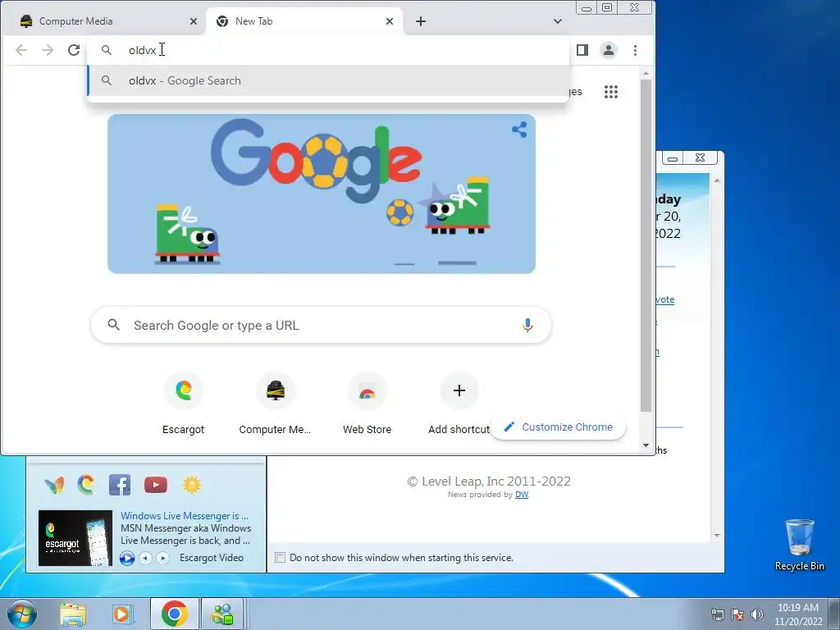Open Windows Explorer from the taskbar
840x630 pixels.
(73, 614)
